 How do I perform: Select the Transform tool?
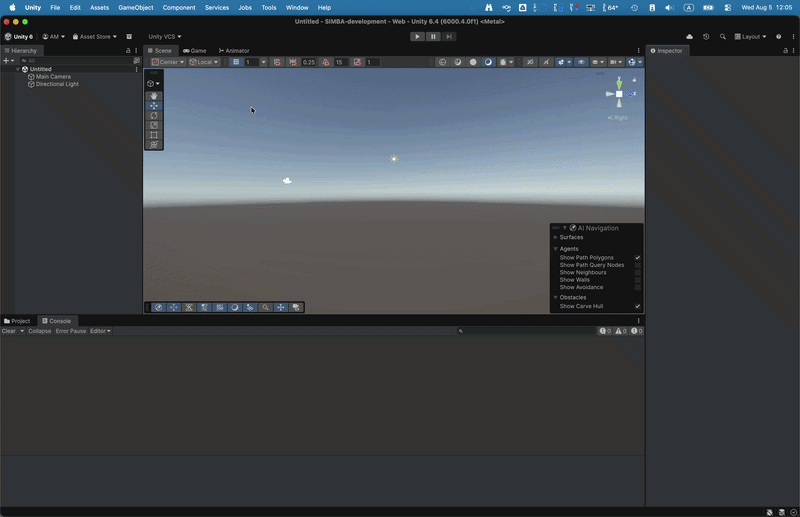point(154,144)
